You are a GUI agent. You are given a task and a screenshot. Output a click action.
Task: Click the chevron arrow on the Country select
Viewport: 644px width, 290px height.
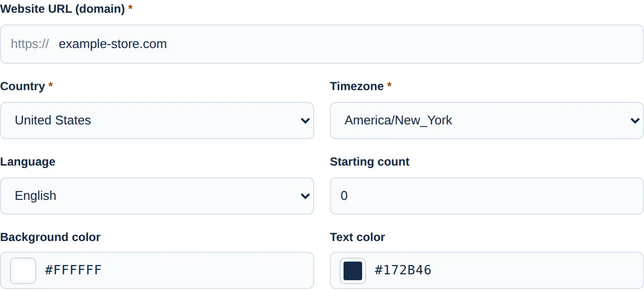pyautogui.click(x=305, y=121)
